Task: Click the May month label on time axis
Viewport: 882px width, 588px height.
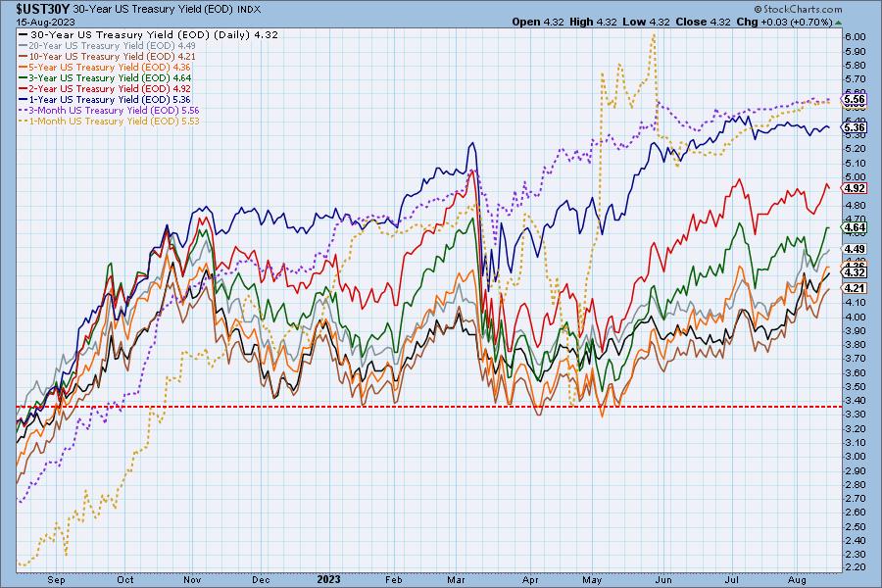Action: coord(592,579)
